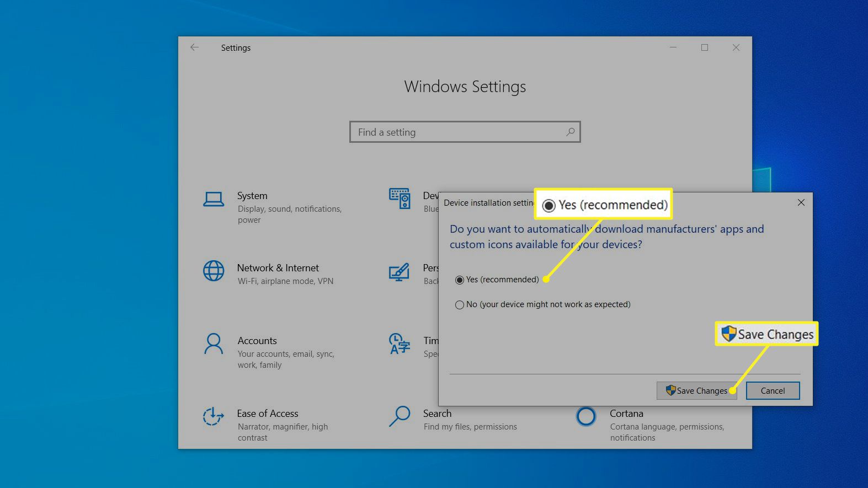The image size is (868, 488).
Task: Close the Device installation settings dialog
Action: coord(801,202)
